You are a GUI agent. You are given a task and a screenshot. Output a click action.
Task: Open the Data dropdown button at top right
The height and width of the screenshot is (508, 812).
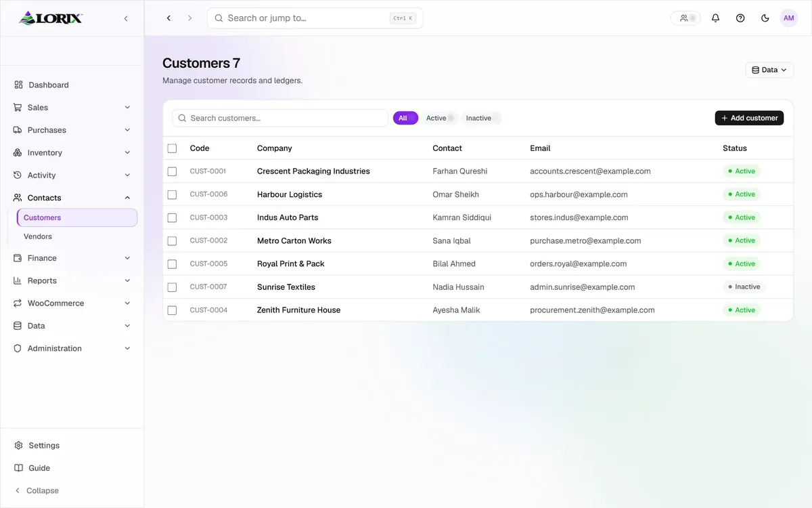click(x=769, y=70)
